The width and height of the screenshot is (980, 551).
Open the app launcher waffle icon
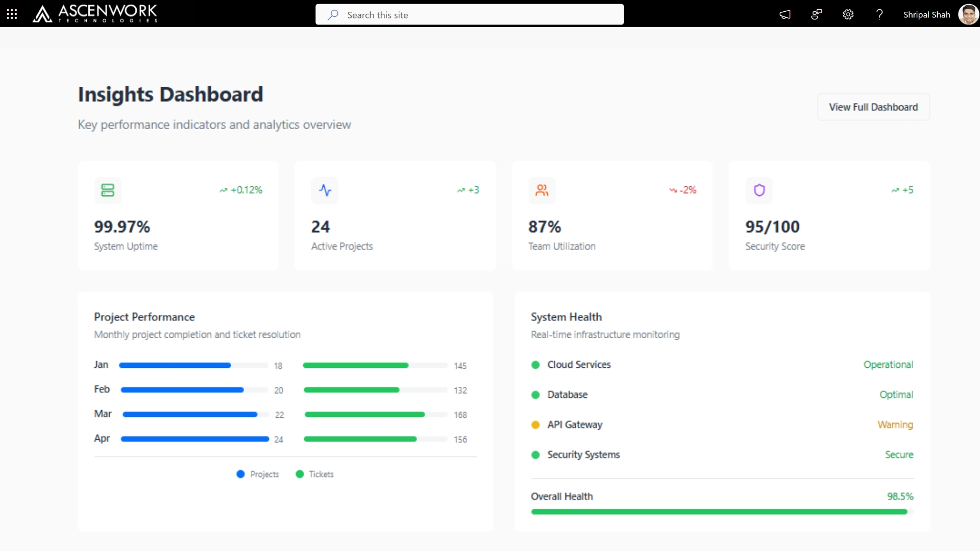12,14
